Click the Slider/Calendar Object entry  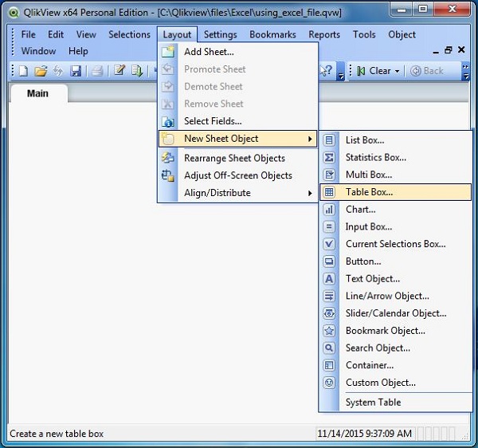click(x=396, y=313)
